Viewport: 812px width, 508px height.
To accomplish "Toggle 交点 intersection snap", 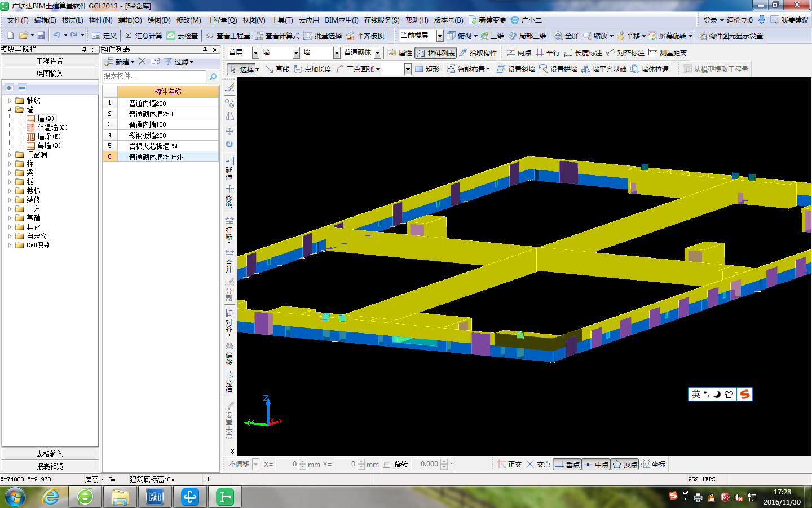I will click(538, 464).
